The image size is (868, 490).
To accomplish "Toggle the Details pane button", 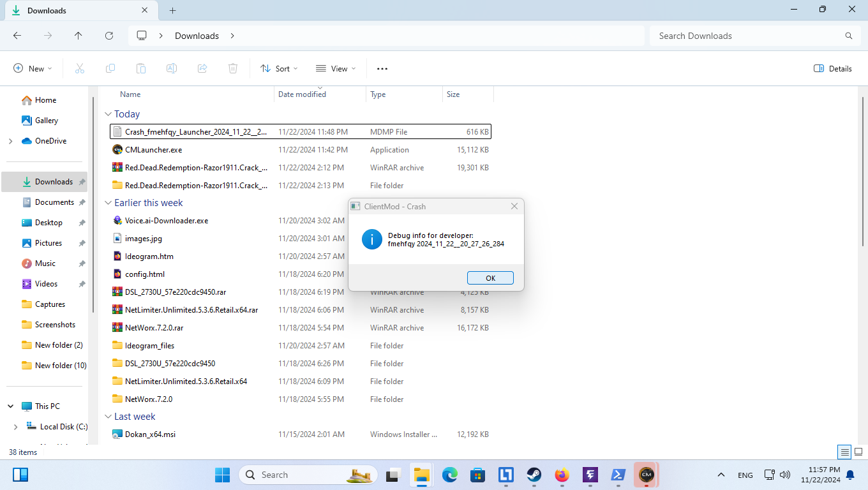I will point(833,69).
